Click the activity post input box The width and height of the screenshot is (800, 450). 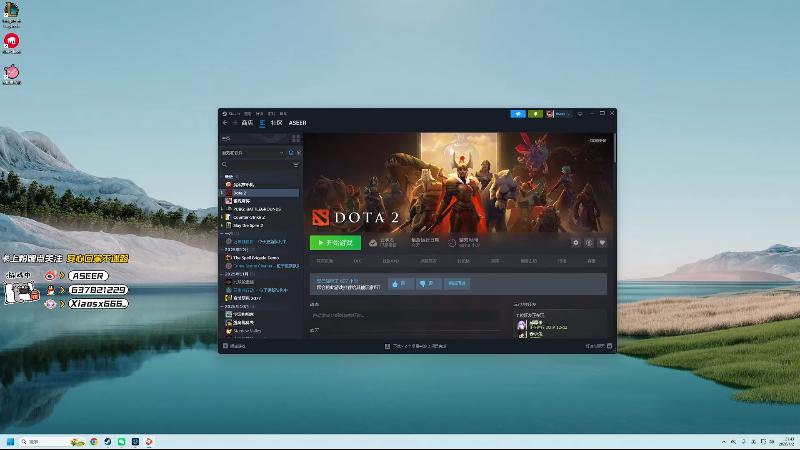[405, 315]
